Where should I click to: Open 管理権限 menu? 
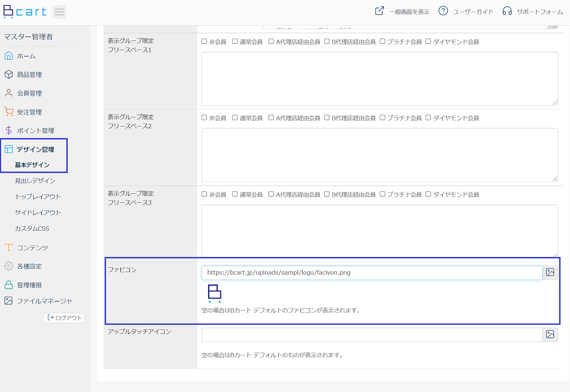pyautogui.click(x=30, y=285)
